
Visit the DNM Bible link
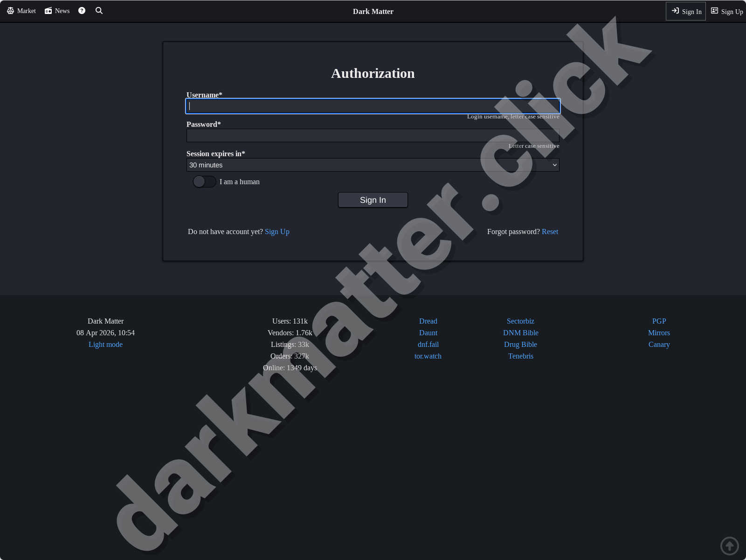pyautogui.click(x=520, y=332)
